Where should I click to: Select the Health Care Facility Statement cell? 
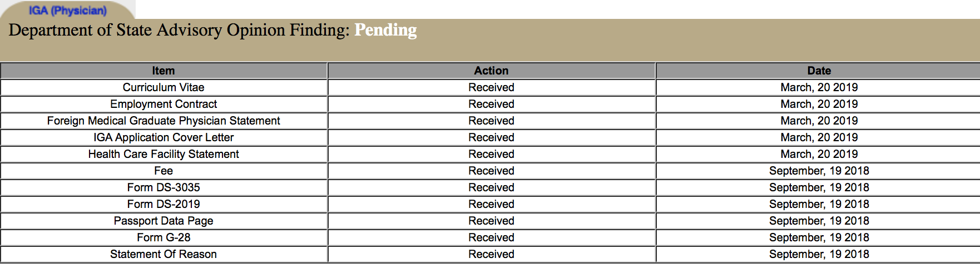tap(164, 154)
